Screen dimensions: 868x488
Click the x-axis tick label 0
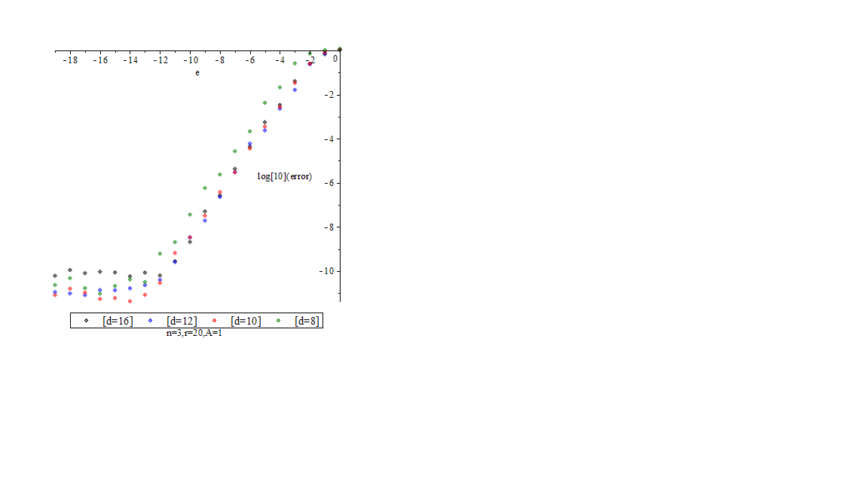tap(335, 59)
